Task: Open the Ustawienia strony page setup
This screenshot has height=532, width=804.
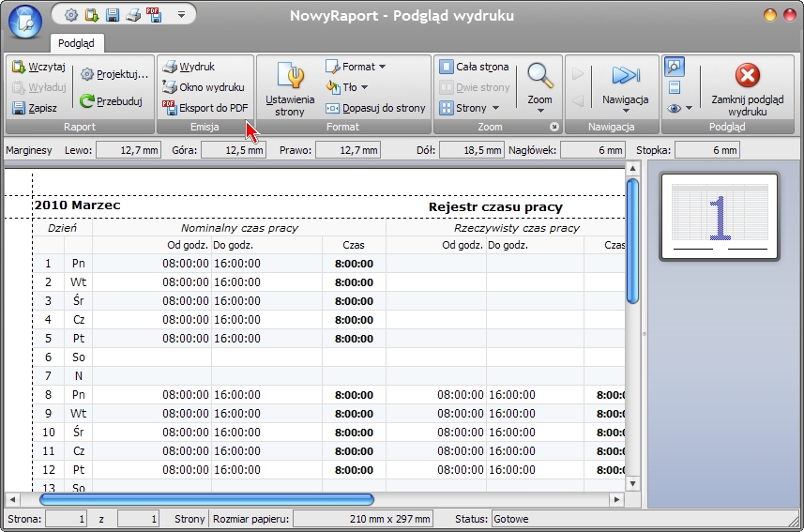Action: point(290,88)
